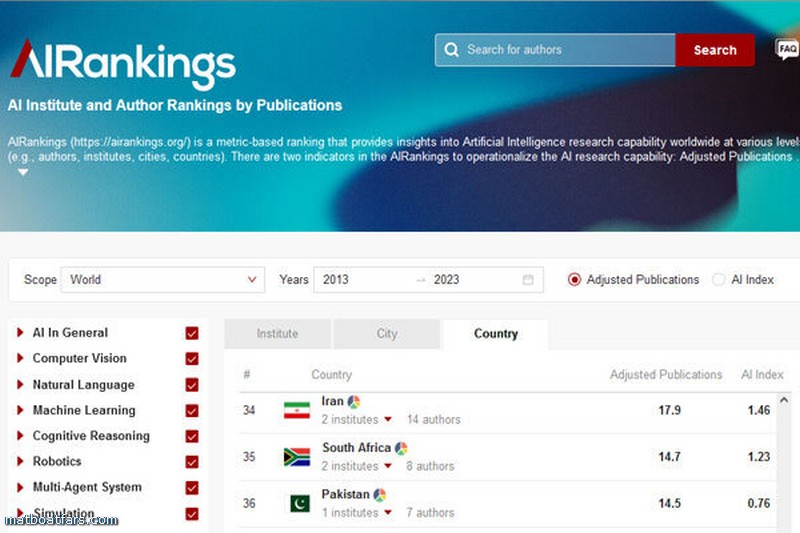The width and height of the screenshot is (800, 533).
Task: Click the Country column header
Action: [332, 374]
